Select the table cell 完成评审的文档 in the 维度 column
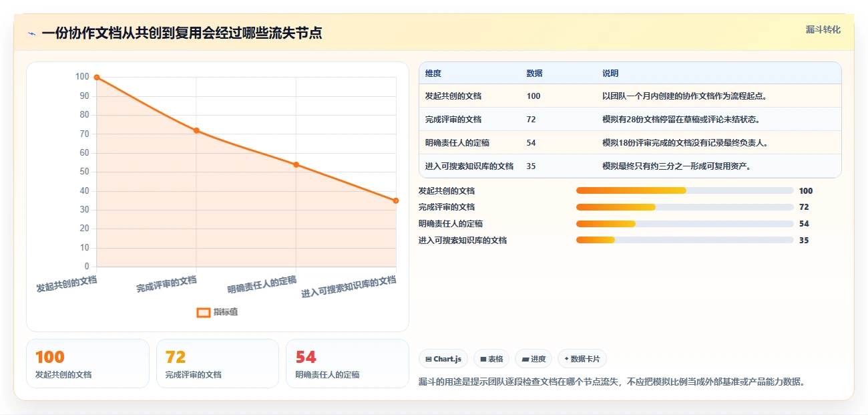The width and height of the screenshot is (868, 415). 453,120
